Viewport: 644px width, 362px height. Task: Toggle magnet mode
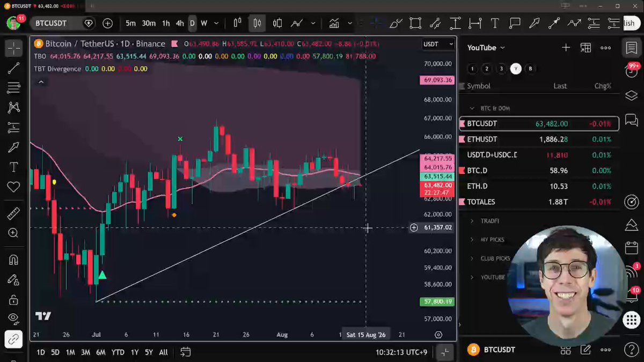(x=13, y=260)
